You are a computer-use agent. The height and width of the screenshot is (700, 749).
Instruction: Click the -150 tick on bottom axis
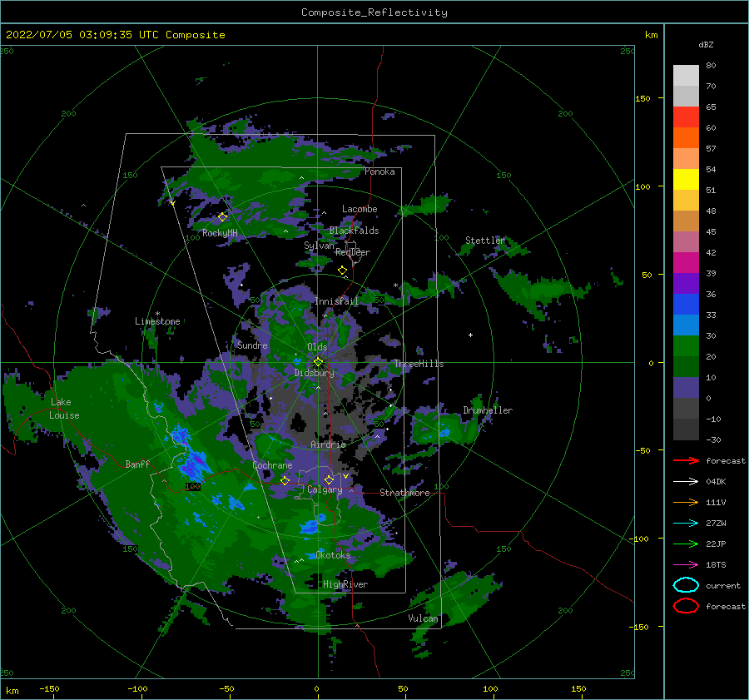[49, 688]
